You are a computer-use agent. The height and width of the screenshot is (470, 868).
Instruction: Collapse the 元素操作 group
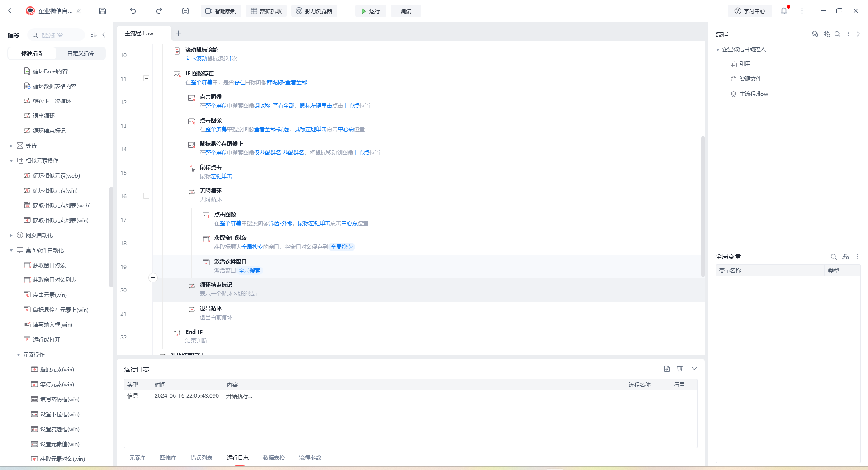tap(19, 355)
